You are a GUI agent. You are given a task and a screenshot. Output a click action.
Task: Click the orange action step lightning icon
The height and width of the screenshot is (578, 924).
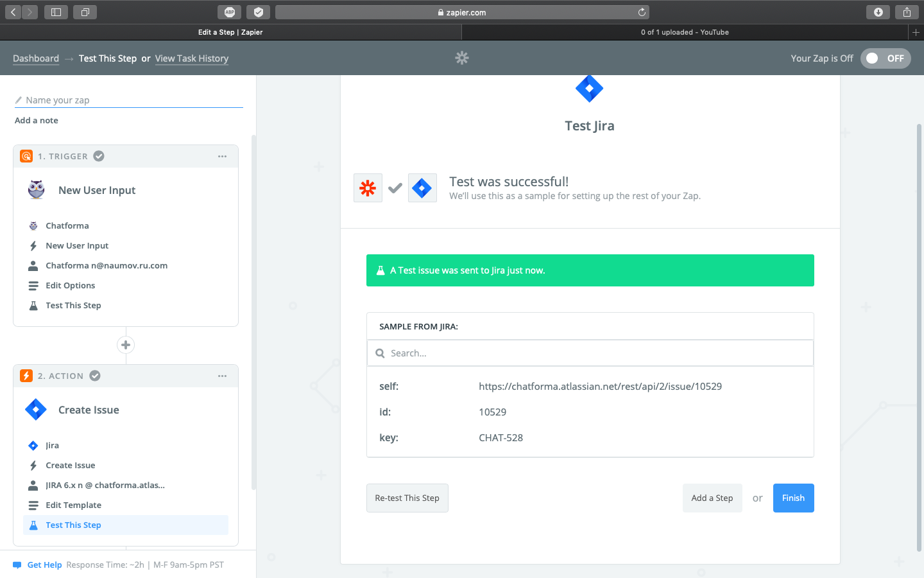26,376
